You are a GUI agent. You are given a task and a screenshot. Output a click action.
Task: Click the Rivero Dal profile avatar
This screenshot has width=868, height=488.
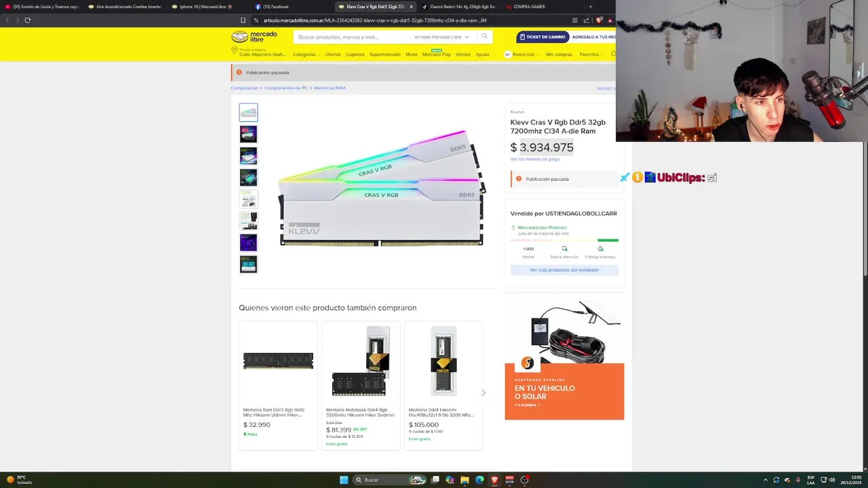(507, 54)
